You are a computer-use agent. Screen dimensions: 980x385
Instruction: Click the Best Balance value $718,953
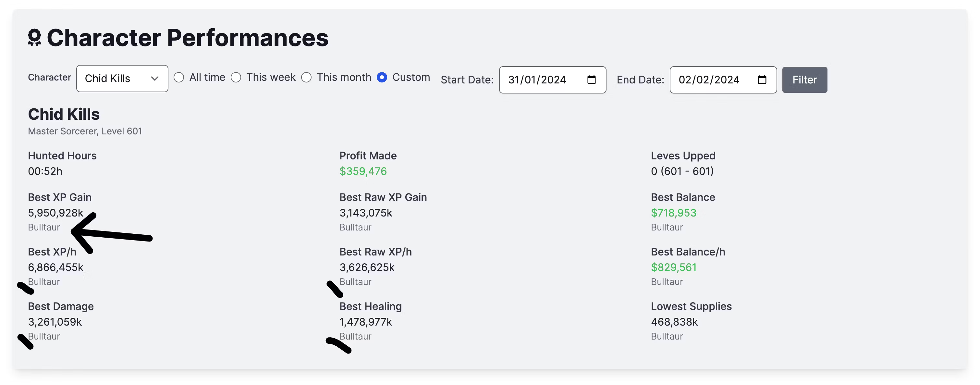tap(673, 213)
